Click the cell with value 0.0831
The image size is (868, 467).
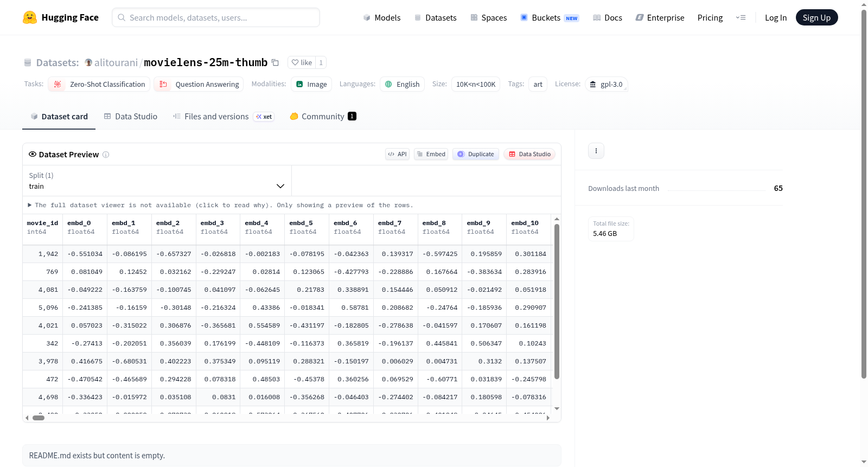coord(218,397)
